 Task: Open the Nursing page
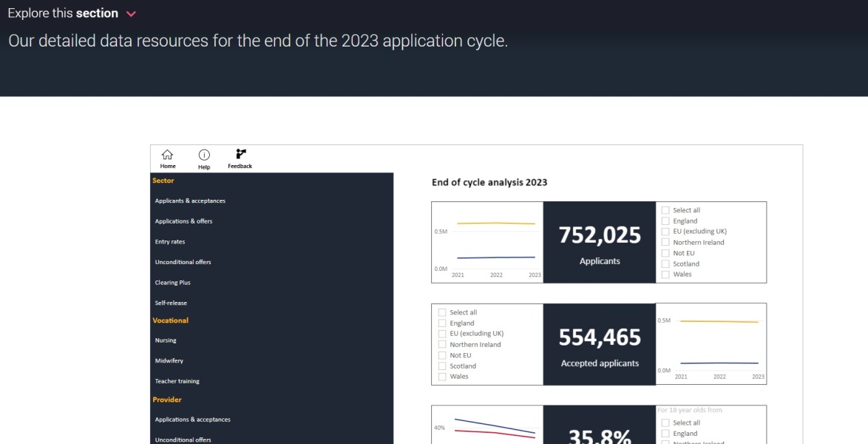click(x=166, y=340)
